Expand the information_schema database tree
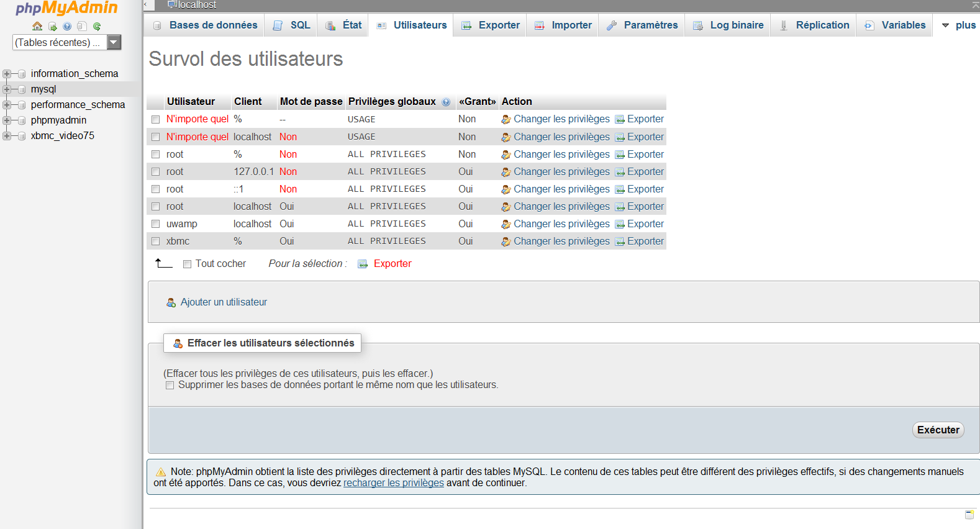The width and height of the screenshot is (980, 529). (7, 74)
